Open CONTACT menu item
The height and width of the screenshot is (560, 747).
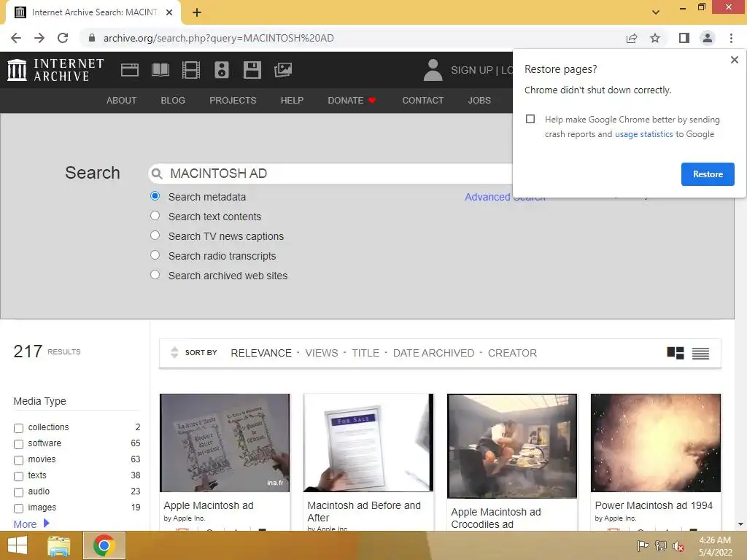[x=423, y=101]
